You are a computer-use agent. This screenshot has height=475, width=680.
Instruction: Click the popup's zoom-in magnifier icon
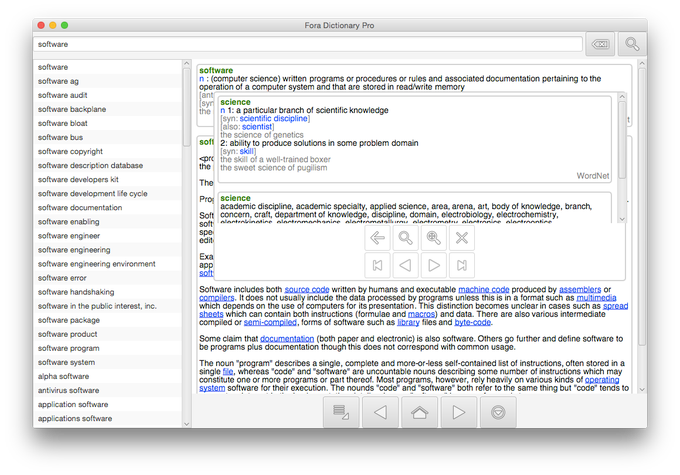click(x=434, y=238)
